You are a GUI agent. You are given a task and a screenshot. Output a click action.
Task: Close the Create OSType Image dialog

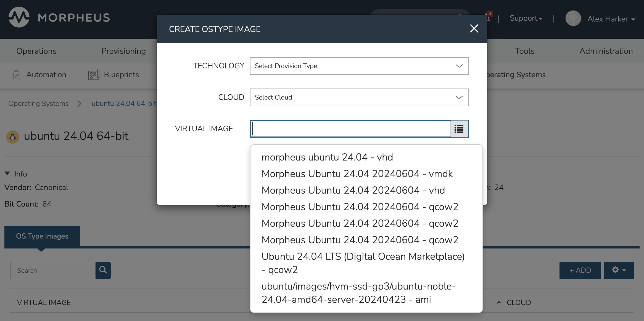[474, 28]
